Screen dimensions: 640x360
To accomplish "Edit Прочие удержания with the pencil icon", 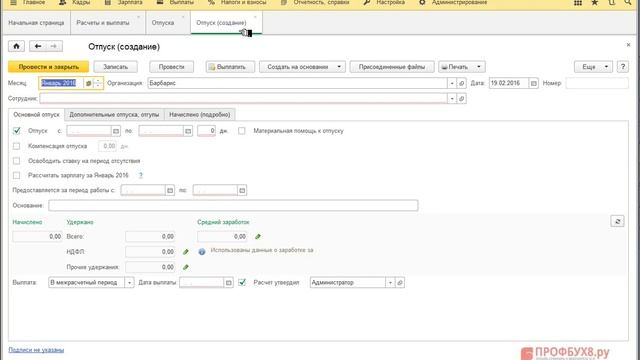I will point(186,267).
